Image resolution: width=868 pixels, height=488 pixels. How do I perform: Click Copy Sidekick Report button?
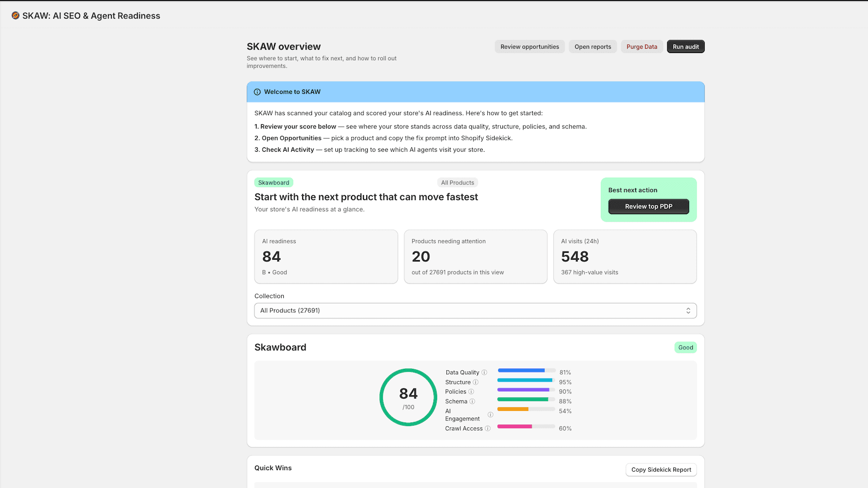661,470
